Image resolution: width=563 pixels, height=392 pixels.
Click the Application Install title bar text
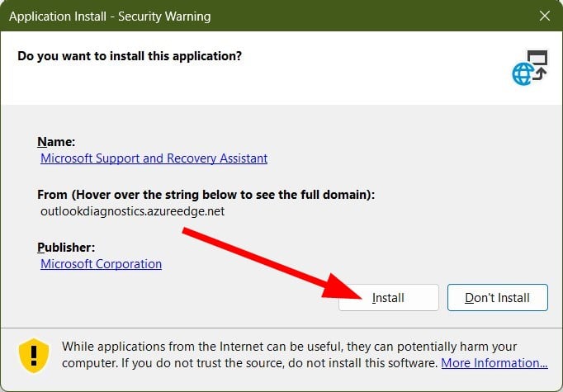tap(110, 16)
